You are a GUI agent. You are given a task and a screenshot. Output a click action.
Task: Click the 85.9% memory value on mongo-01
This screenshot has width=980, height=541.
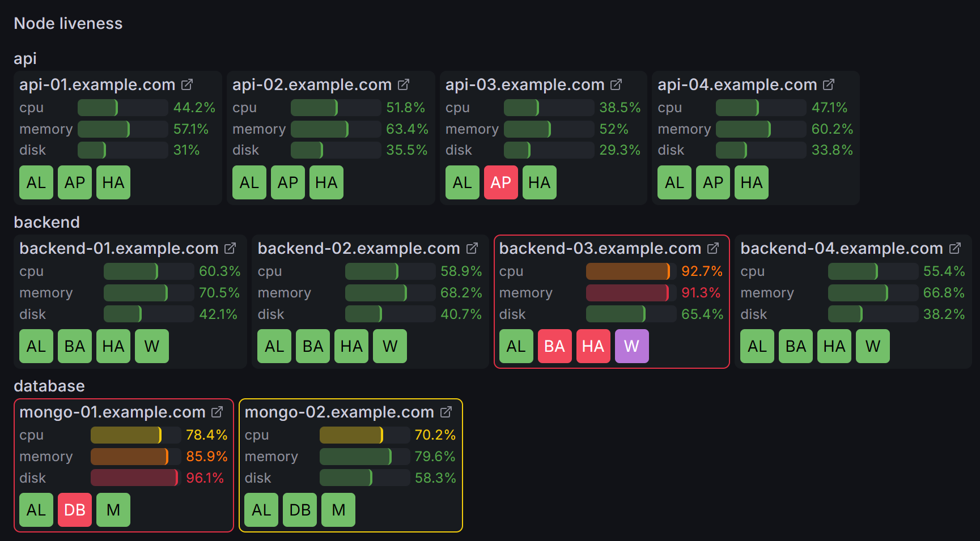[x=206, y=457]
